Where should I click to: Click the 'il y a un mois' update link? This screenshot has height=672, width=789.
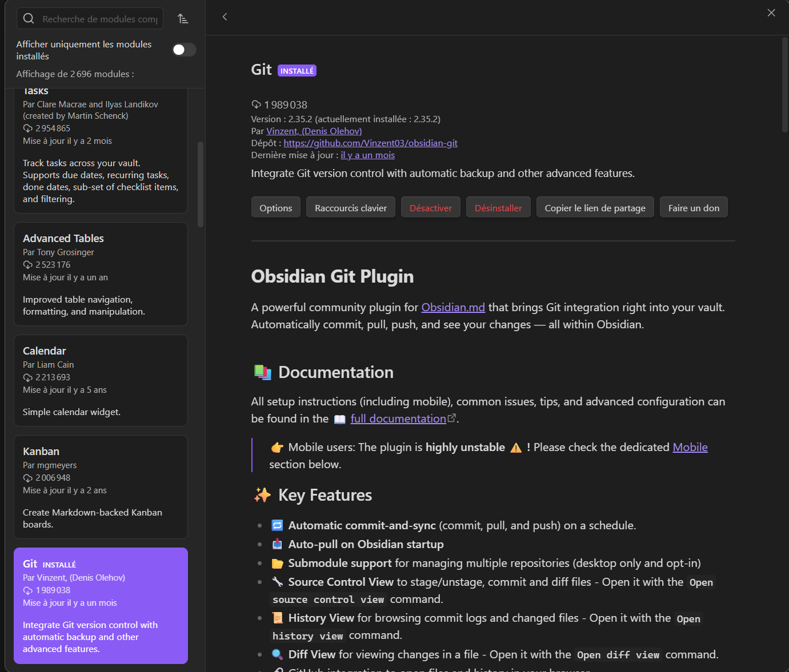tap(367, 155)
